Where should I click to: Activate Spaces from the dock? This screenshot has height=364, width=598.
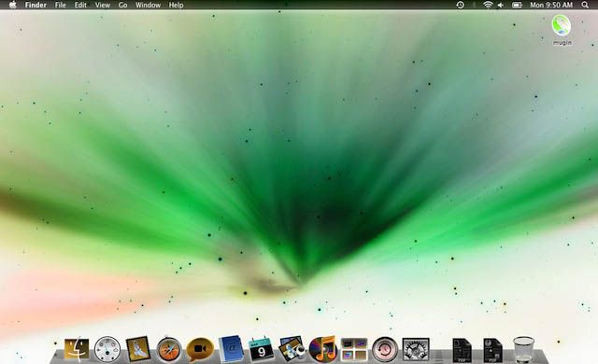click(354, 349)
